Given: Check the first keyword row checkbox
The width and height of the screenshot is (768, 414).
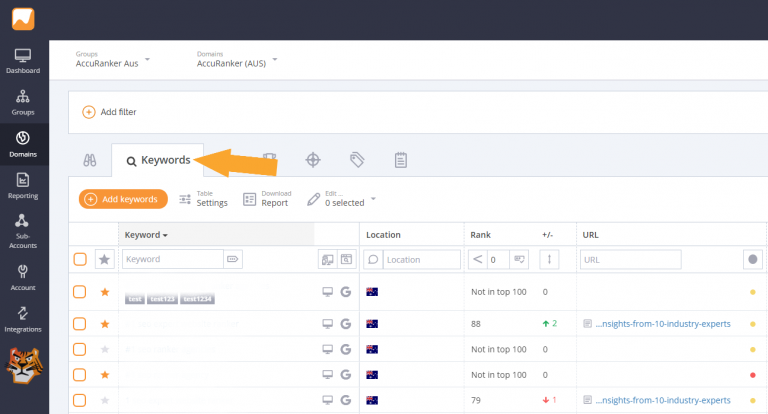Looking at the screenshot, I should [x=79, y=292].
